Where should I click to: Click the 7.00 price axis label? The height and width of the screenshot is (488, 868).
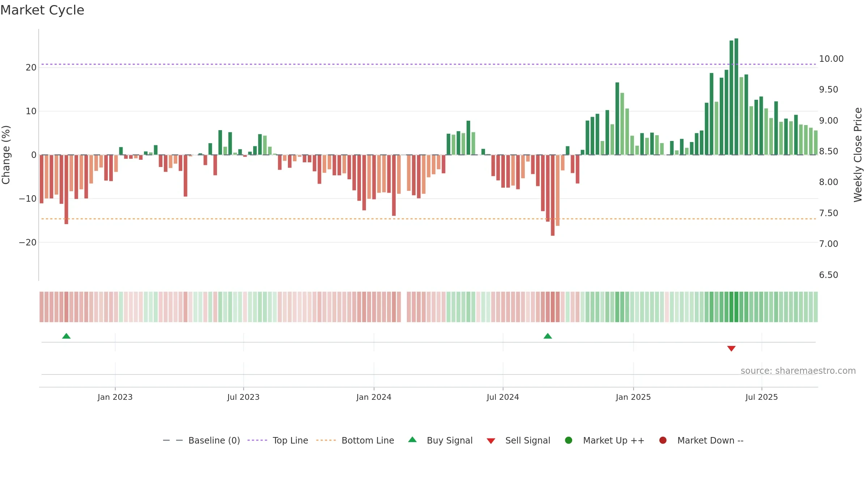point(829,244)
